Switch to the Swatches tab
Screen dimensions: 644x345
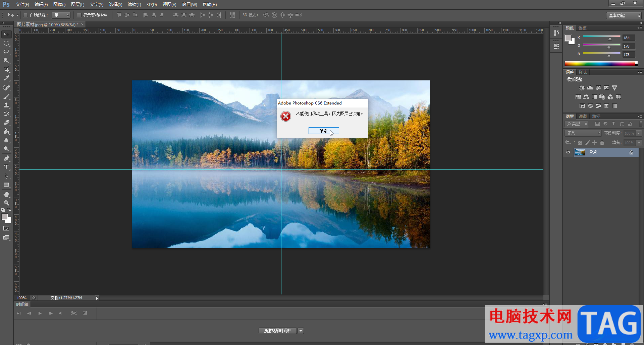(583, 28)
